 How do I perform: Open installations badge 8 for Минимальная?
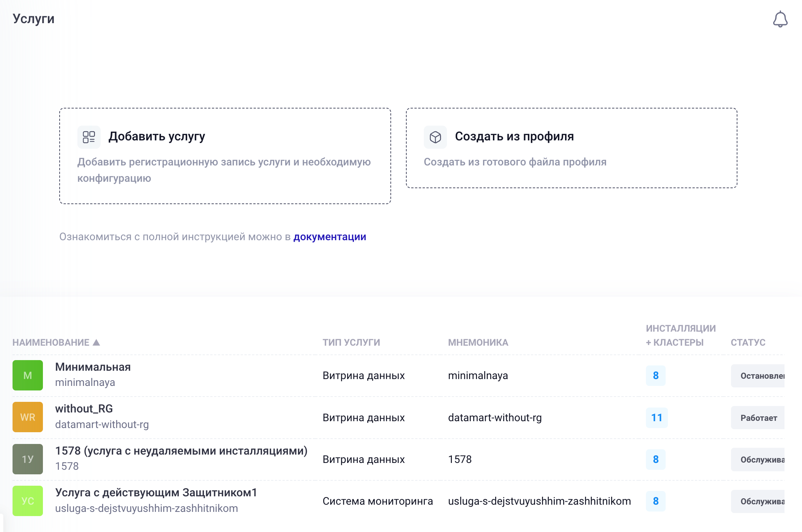(656, 375)
